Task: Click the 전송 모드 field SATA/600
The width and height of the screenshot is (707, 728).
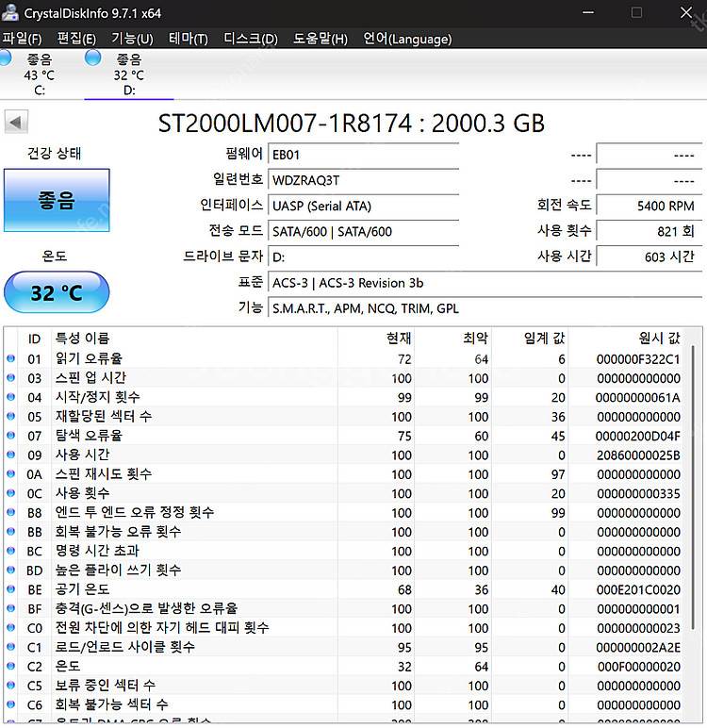Action: click(364, 231)
